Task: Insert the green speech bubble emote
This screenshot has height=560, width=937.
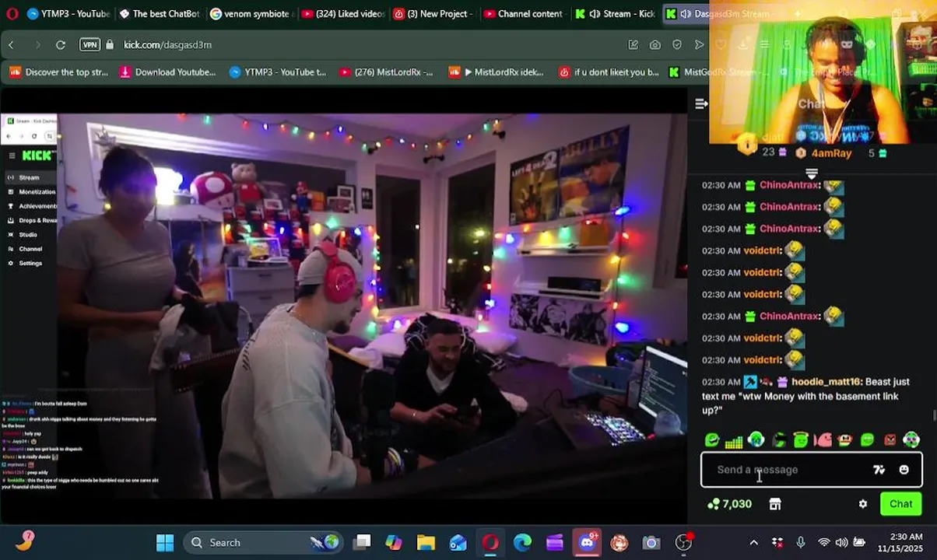Action: pyautogui.click(x=712, y=441)
